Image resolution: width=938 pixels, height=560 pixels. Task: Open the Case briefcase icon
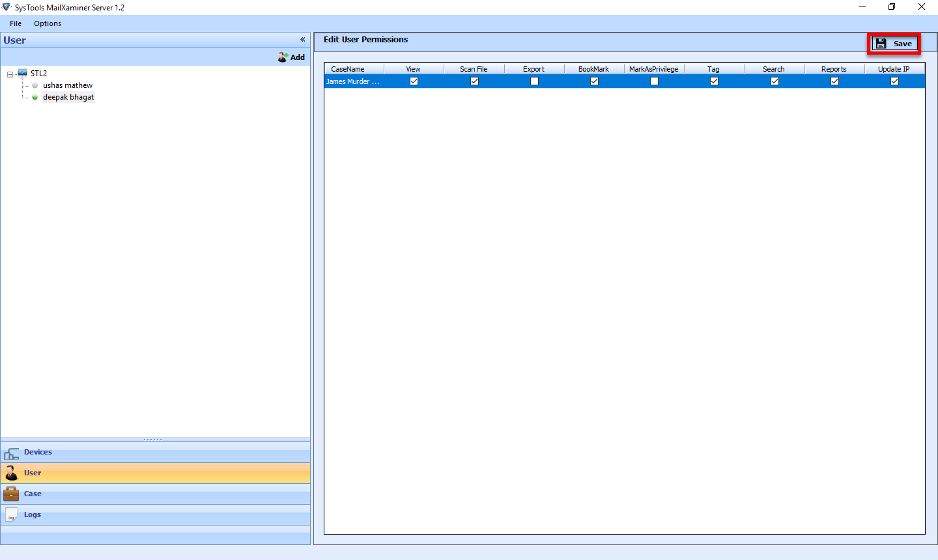[x=11, y=494]
